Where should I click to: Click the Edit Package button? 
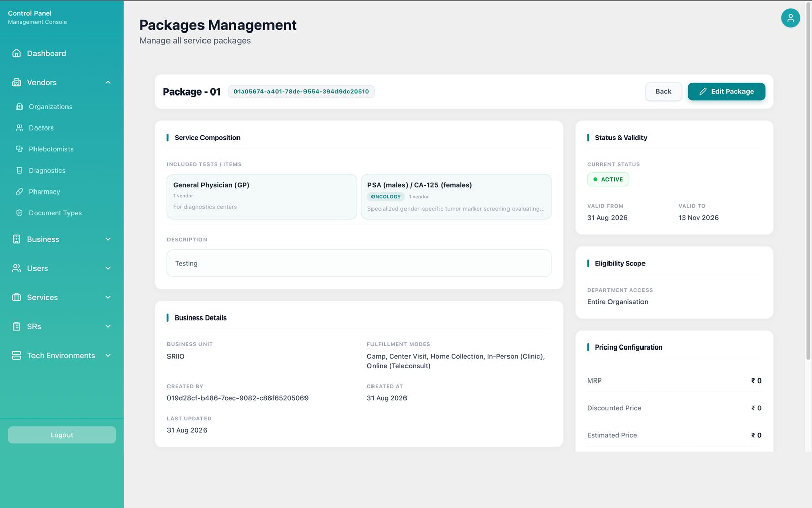726,91
